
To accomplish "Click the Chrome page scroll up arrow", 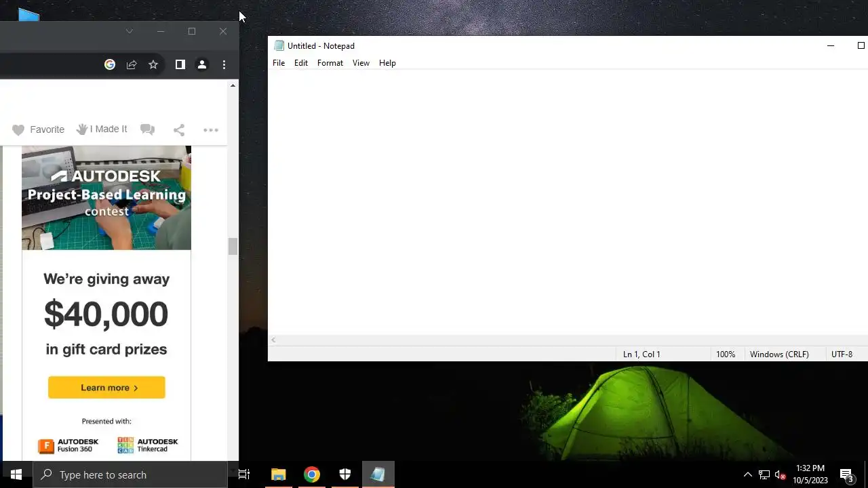I will pos(233,85).
